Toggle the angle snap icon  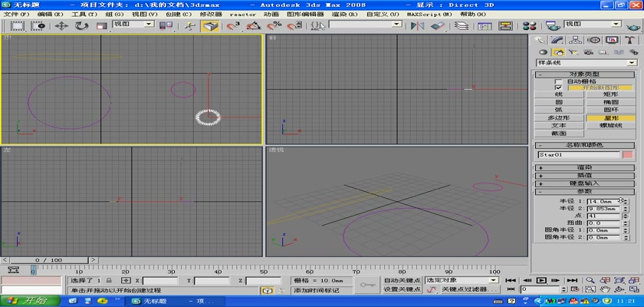(254, 26)
